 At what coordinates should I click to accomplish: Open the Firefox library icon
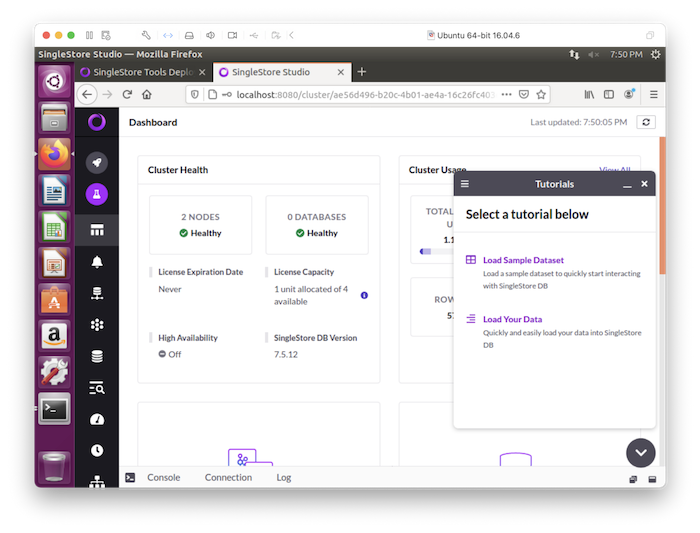coord(589,95)
